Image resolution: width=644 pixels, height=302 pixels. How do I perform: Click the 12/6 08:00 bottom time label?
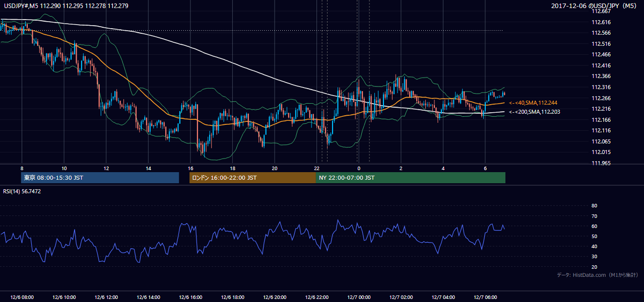tap(22, 297)
